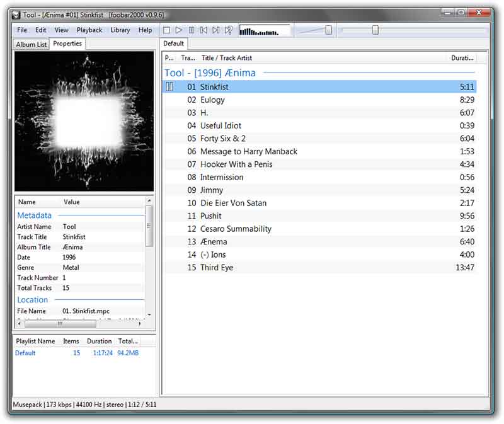The width and height of the screenshot is (504, 424).
Task: Click the Stop playback icon
Action: [x=166, y=30]
